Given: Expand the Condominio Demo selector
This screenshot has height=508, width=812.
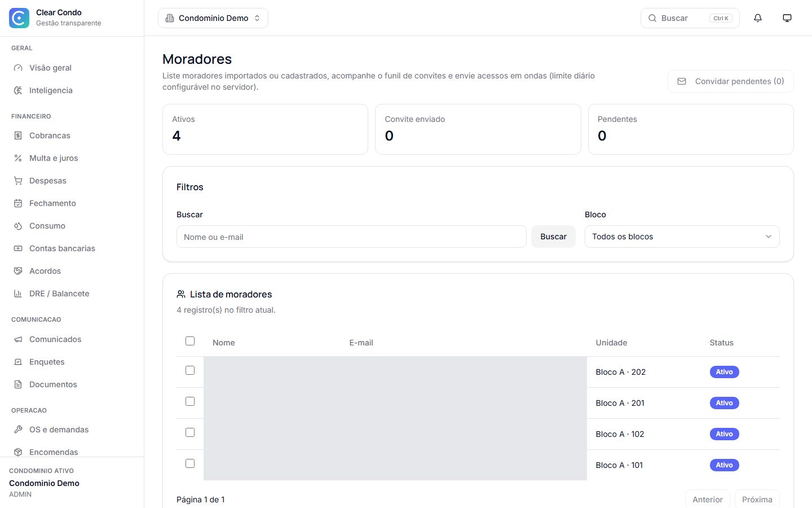Looking at the screenshot, I should click(x=213, y=18).
